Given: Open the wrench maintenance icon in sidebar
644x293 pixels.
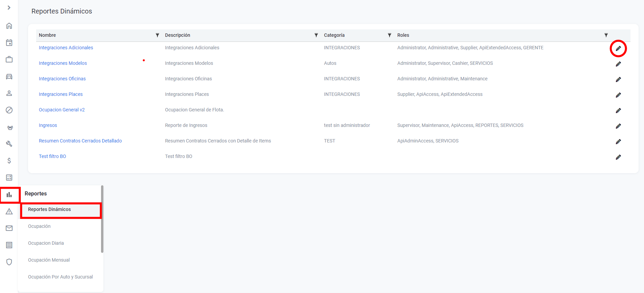Looking at the screenshot, I should click(x=9, y=144).
